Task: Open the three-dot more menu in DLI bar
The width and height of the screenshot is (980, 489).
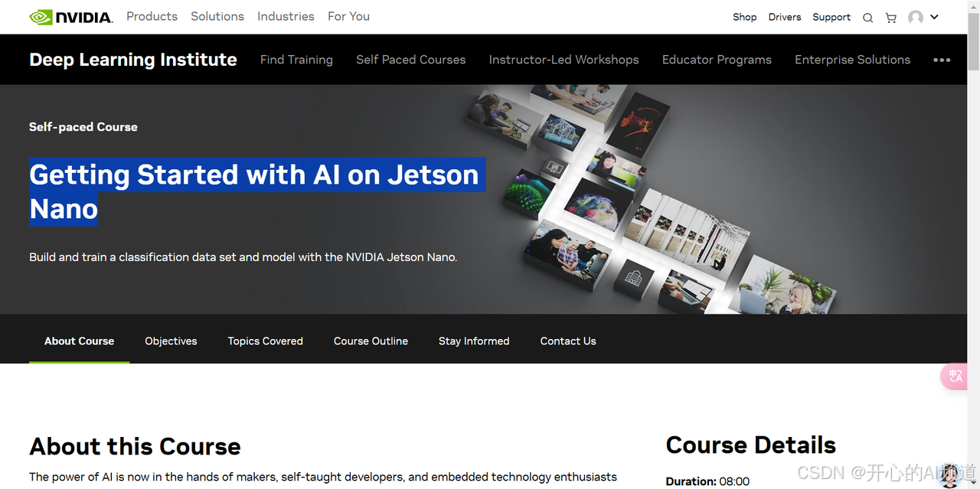Action: click(x=942, y=60)
